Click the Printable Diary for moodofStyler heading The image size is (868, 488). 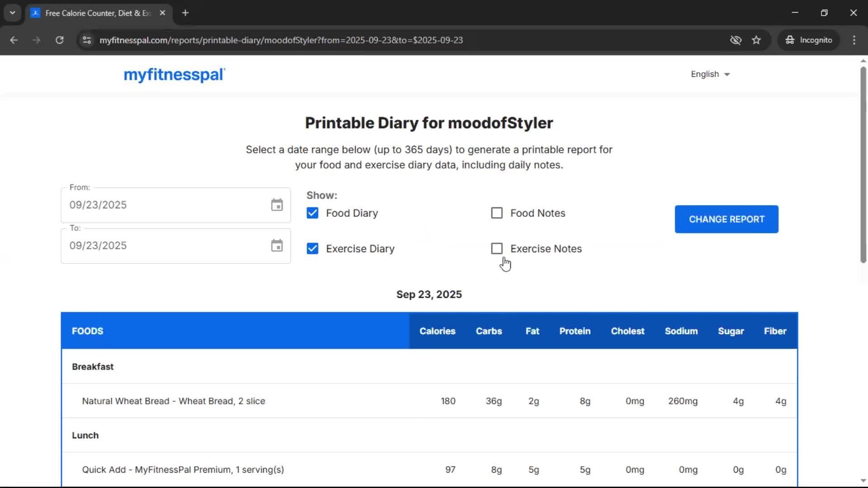(429, 122)
